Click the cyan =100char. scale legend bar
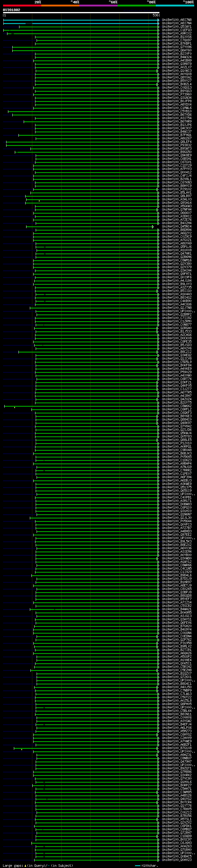197x868 pixels. (137, 866)
